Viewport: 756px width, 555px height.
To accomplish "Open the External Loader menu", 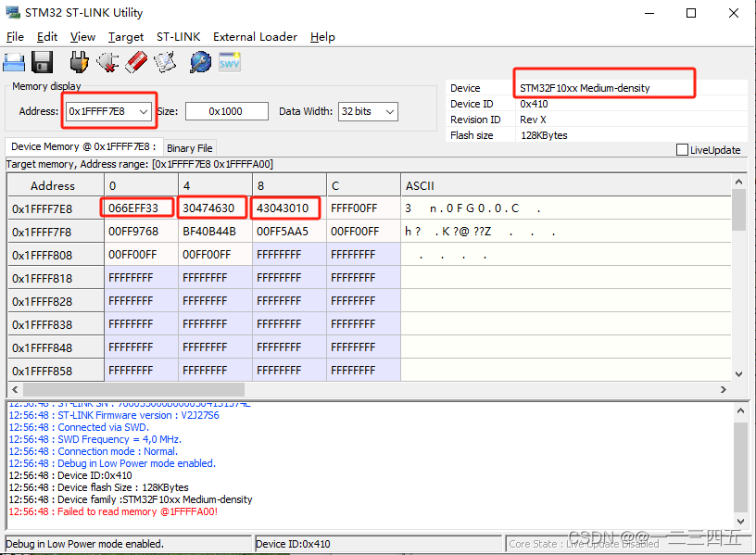I will pyautogui.click(x=255, y=37).
